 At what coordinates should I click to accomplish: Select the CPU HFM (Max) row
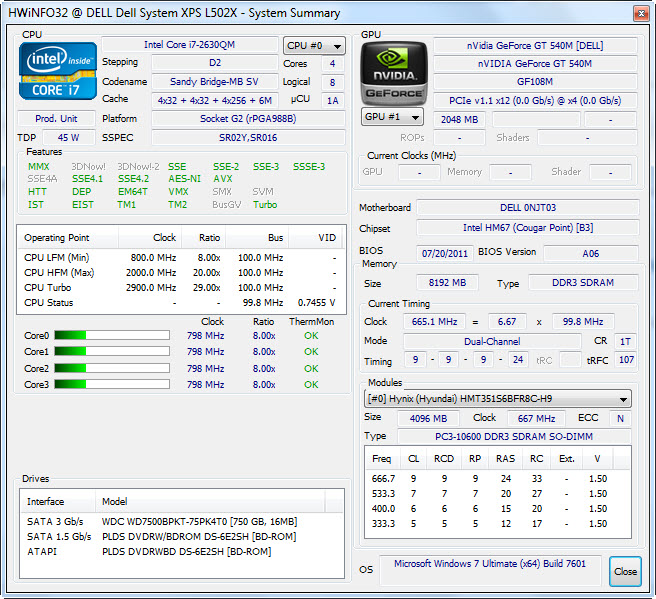[x=181, y=273]
